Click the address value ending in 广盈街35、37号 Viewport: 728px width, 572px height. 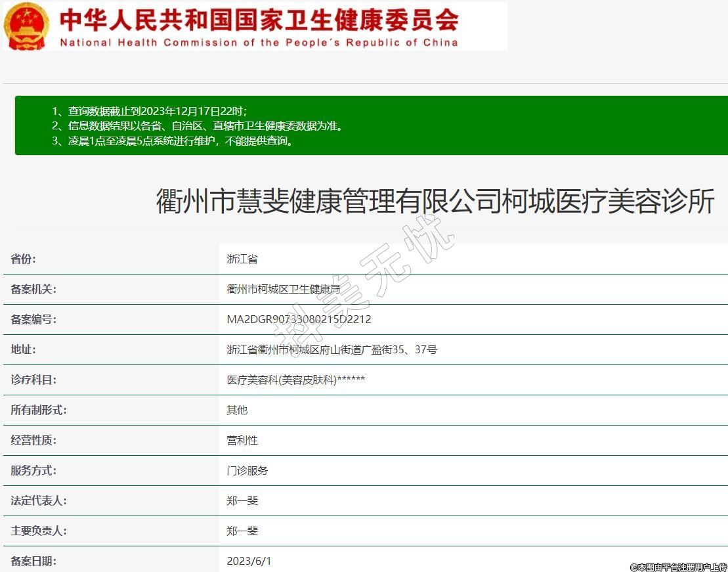click(332, 349)
